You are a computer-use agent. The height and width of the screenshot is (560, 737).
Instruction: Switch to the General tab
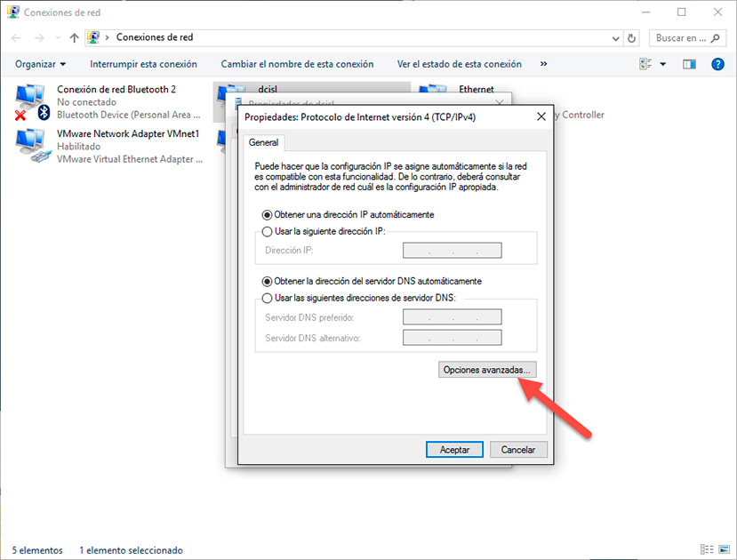263,142
